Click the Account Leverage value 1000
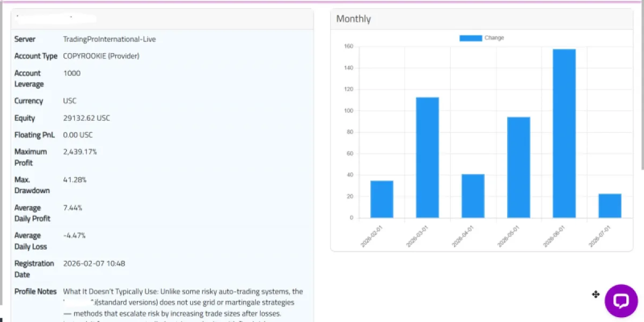Screen dimensions: 644x322 [72, 73]
